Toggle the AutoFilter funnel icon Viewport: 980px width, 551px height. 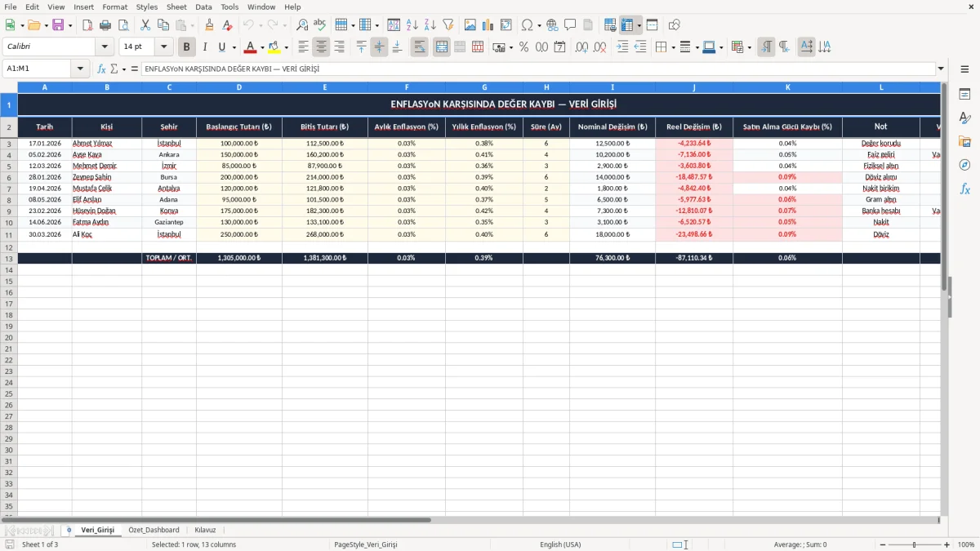coord(448,25)
